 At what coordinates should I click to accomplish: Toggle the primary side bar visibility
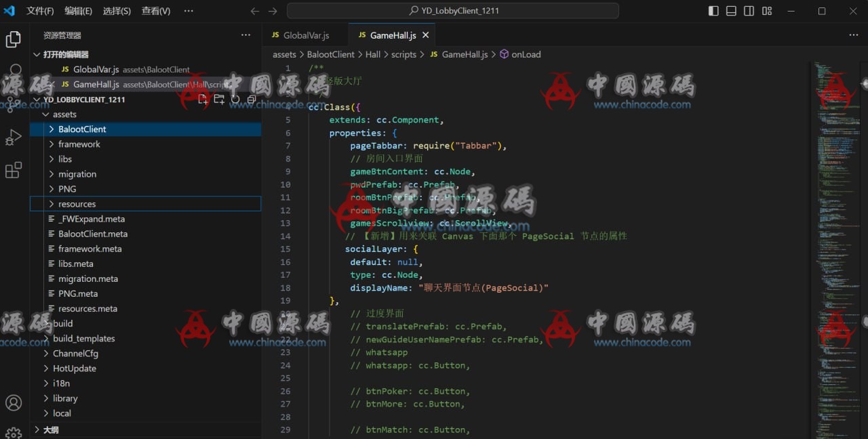pos(713,11)
